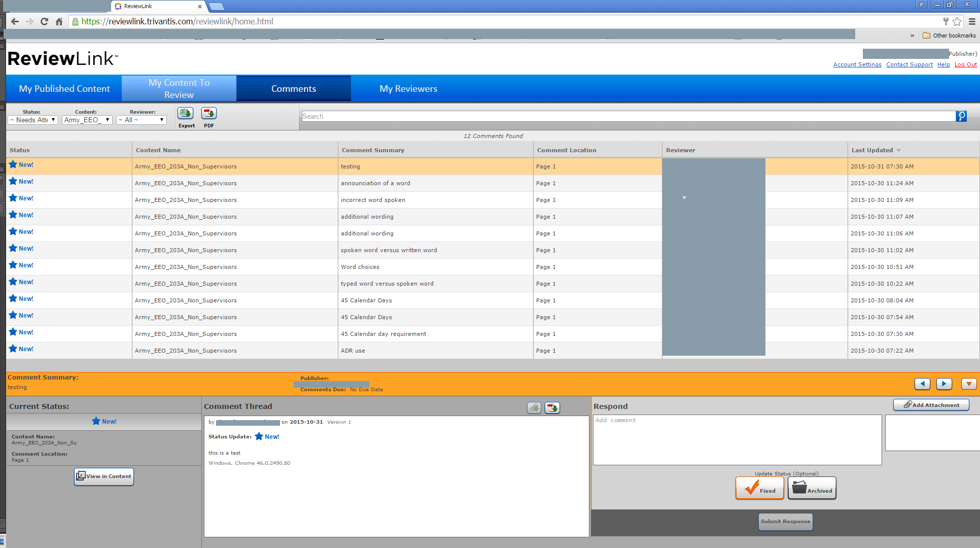Switch to My Published Content tab

tap(64, 89)
